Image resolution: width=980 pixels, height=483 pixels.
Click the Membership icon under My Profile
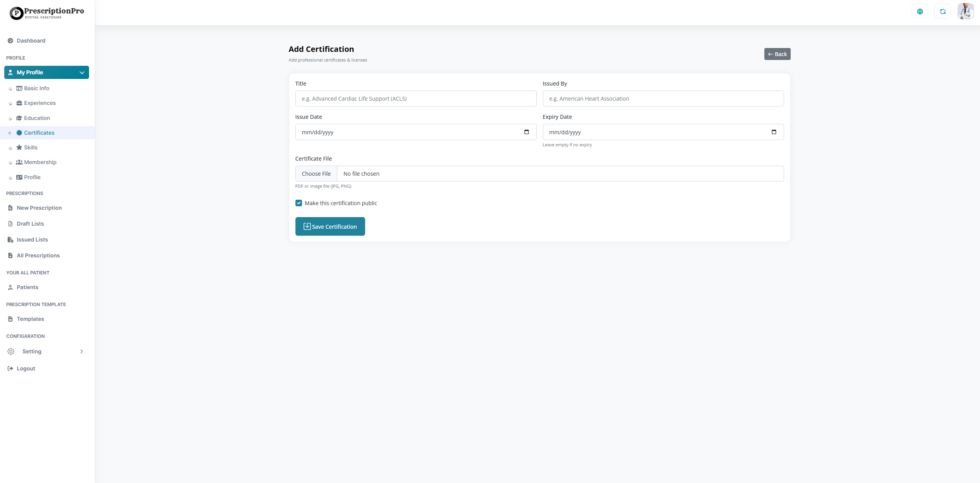[19, 162]
